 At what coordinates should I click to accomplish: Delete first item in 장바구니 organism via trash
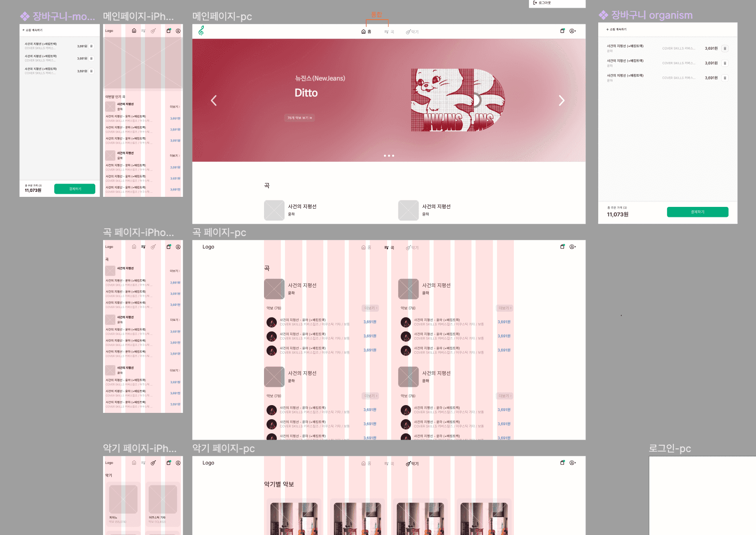pyautogui.click(x=725, y=48)
